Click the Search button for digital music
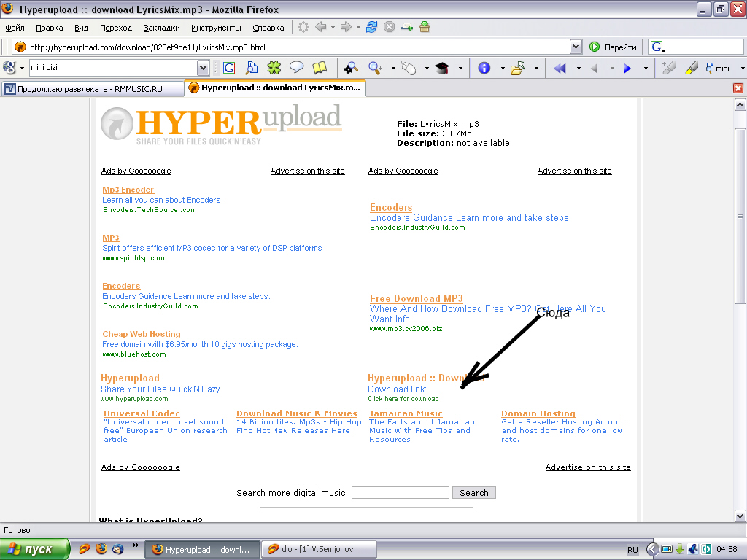The height and width of the screenshot is (560, 747). [474, 493]
